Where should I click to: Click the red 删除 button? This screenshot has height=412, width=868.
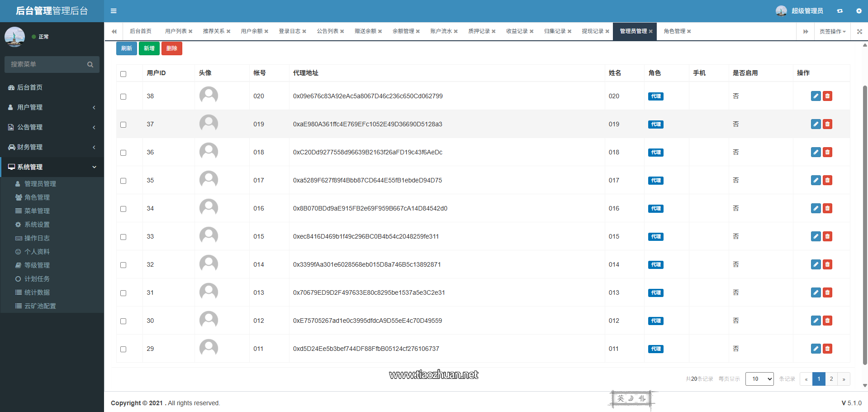click(x=172, y=48)
